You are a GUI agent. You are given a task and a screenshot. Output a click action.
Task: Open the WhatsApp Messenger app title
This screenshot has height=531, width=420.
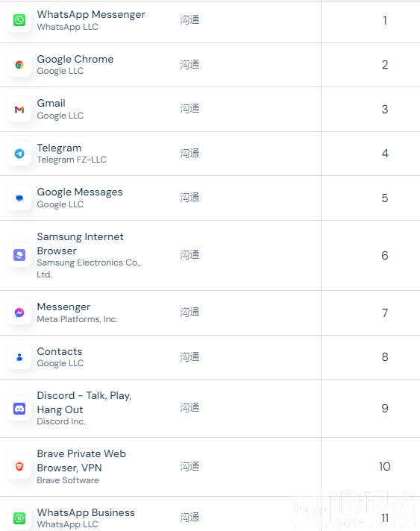pyautogui.click(x=91, y=15)
